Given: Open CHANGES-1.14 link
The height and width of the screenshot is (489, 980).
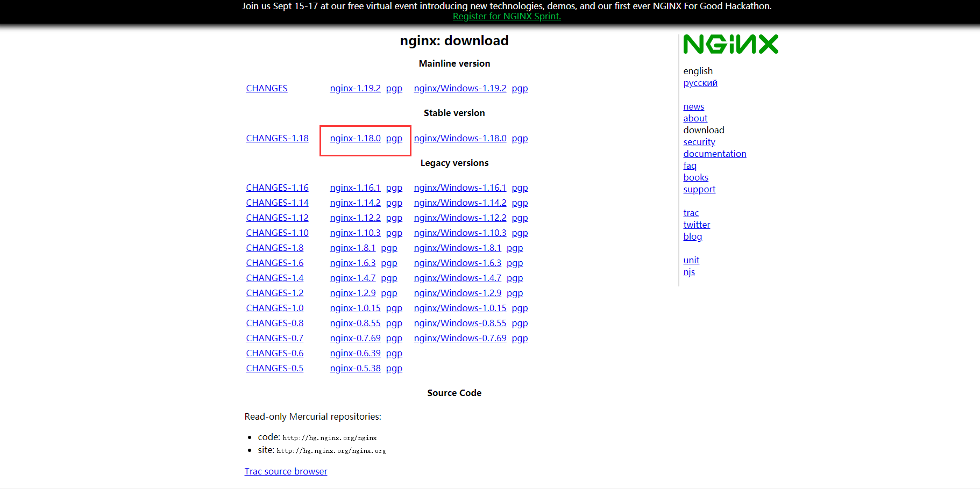Looking at the screenshot, I should pyautogui.click(x=277, y=203).
